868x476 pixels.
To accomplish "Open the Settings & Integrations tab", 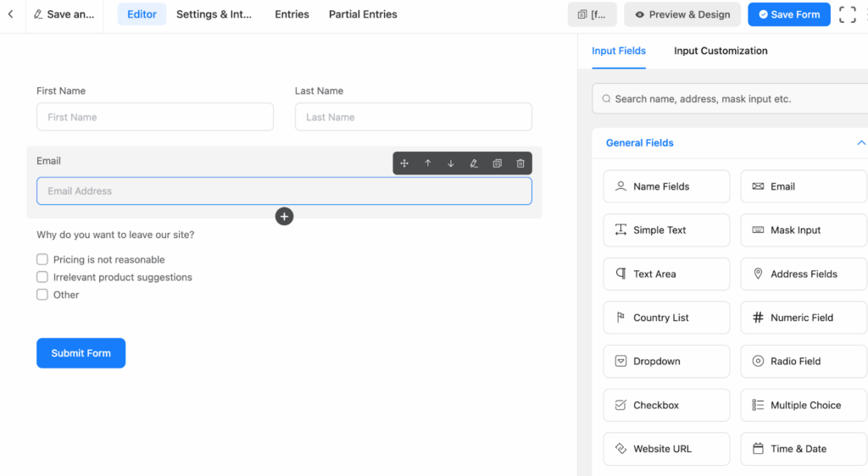I will point(214,14).
